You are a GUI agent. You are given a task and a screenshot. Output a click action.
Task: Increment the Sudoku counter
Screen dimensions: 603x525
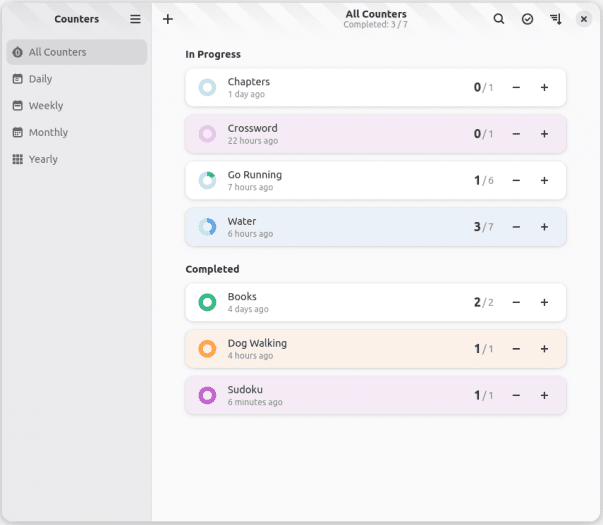544,396
